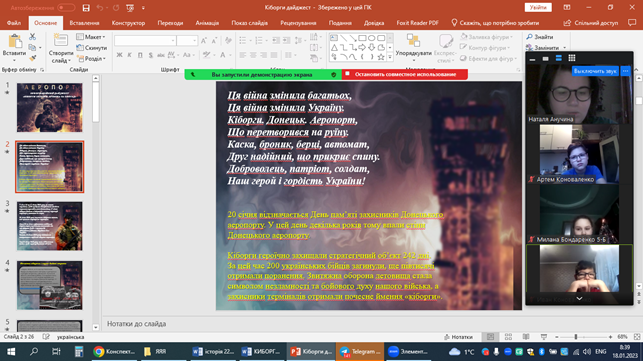This screenshot has height=361, width=643.
Task: Click the scissors Cut icon
Action: (x=33, y=37)
